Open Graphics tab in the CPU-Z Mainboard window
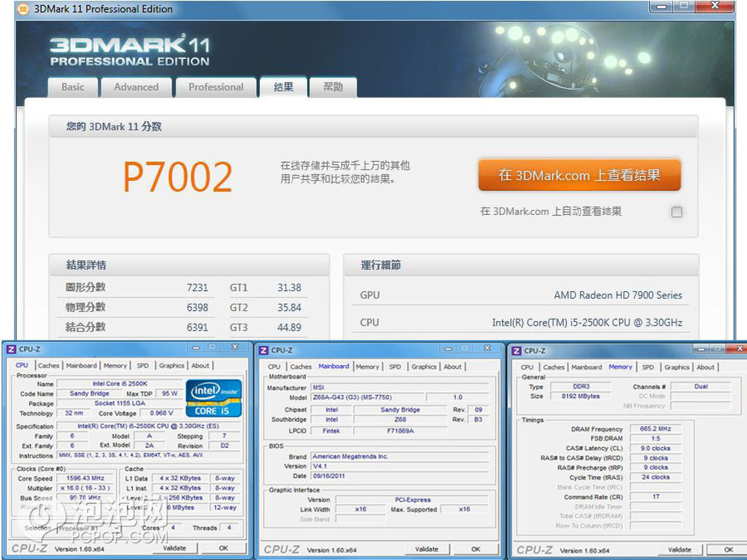 (424, 367)
